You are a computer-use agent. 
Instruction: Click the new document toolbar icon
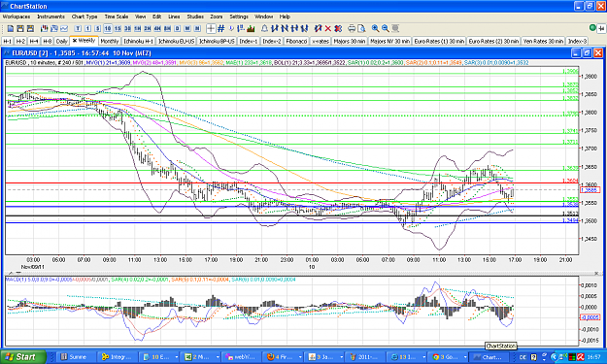(11, 28)
